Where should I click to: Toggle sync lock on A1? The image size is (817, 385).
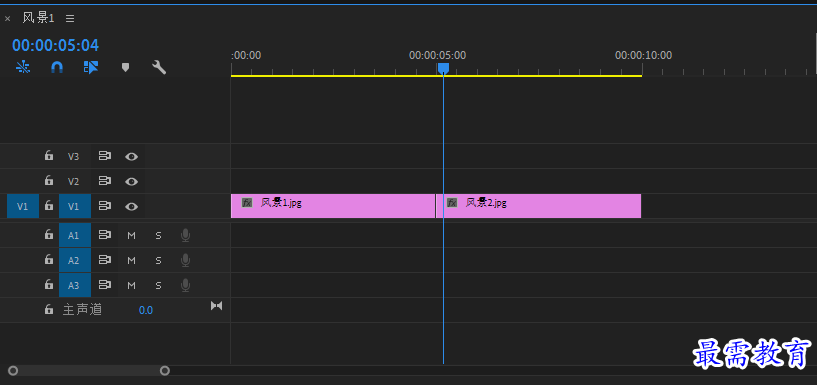point(105,235)
